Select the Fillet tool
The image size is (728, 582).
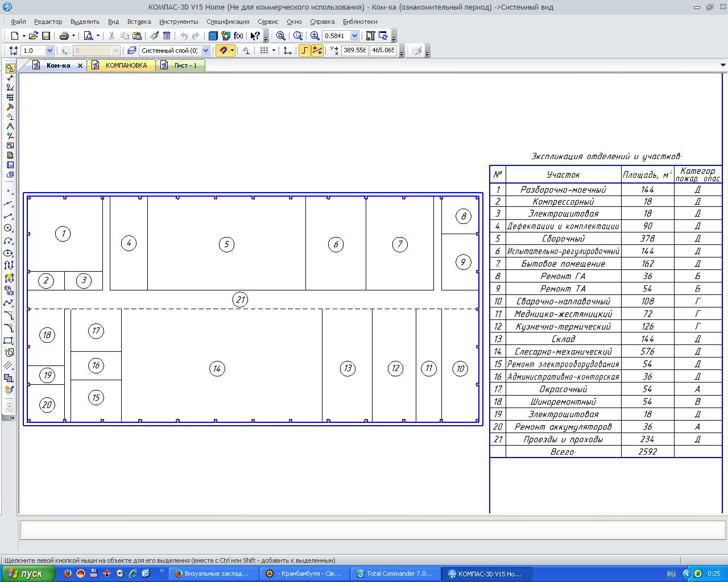click(9, 328)
